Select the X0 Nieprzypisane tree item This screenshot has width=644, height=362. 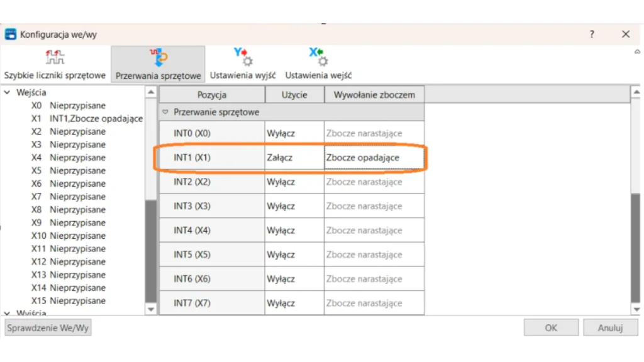point(68,106)
